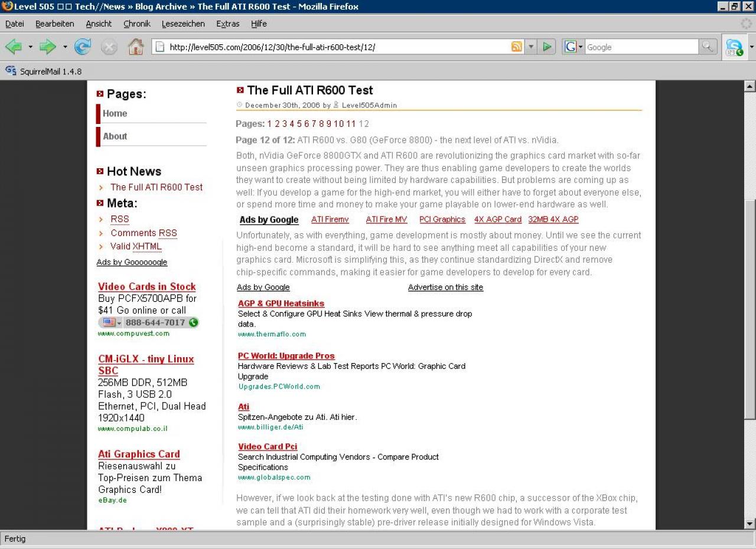Go to article page 1
This screenshot has height=549, width=756.
point(269,124)
